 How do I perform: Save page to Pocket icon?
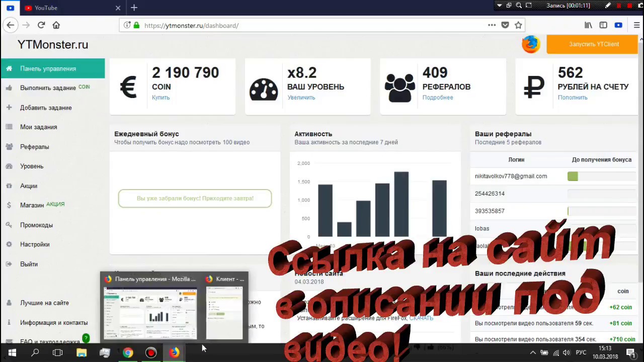tap(505, 25)
